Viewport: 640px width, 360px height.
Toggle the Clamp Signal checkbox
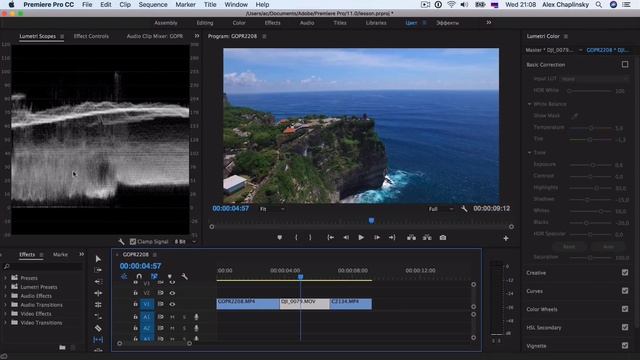(133, 242)
